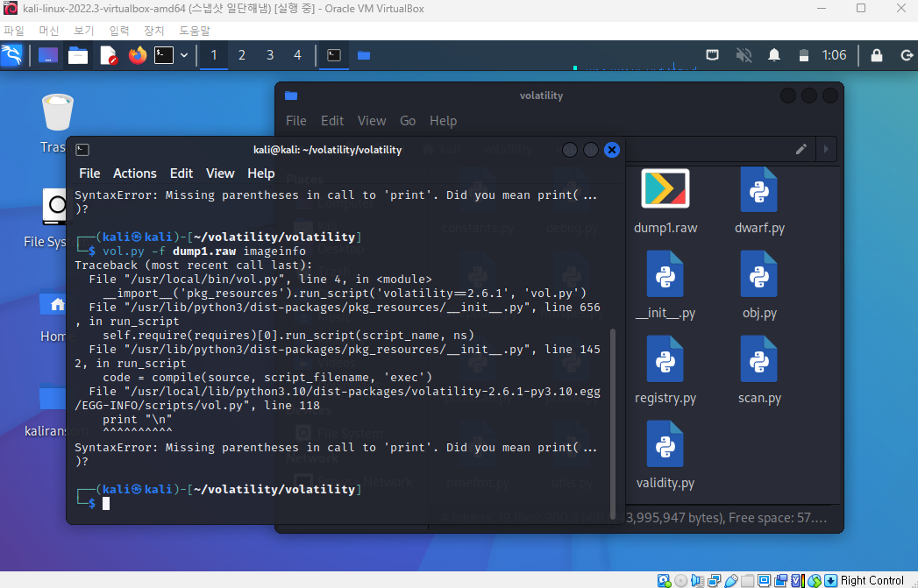Check the battery power tray icon
This screenshot has width=918, height=588.
(804, 55)
